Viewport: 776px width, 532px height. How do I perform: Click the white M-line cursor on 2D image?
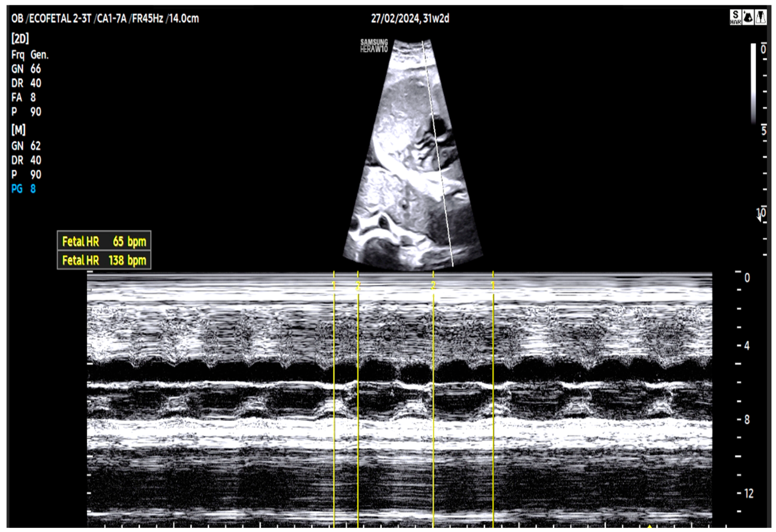(x=437, y=150)
